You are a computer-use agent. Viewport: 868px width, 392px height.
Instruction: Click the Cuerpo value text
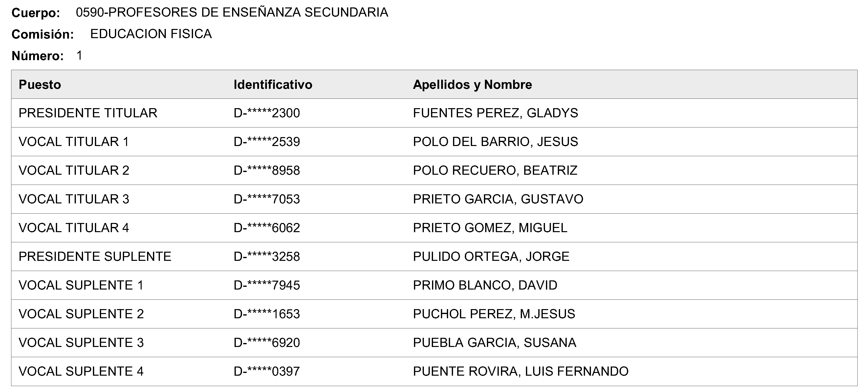click(232, 12)
